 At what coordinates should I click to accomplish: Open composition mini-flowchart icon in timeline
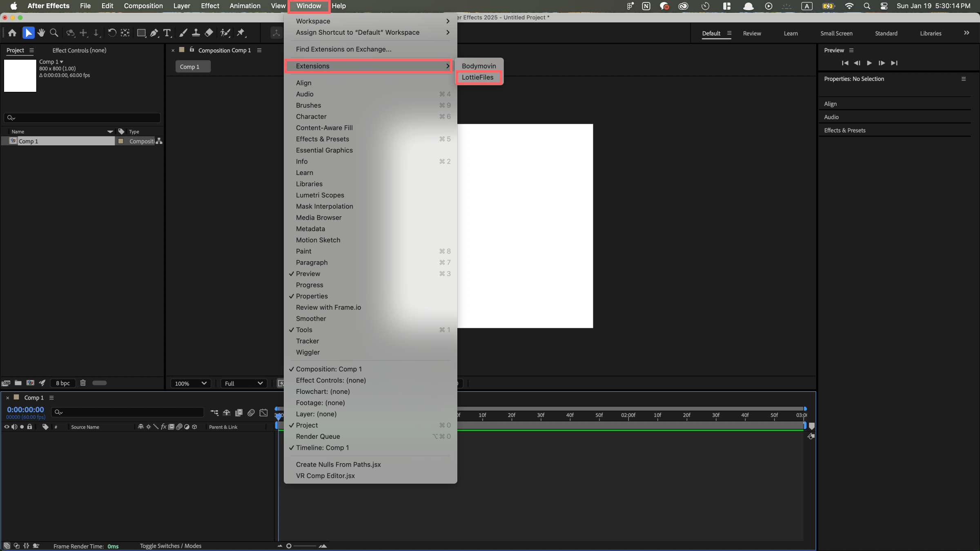(x=214, y=413)
